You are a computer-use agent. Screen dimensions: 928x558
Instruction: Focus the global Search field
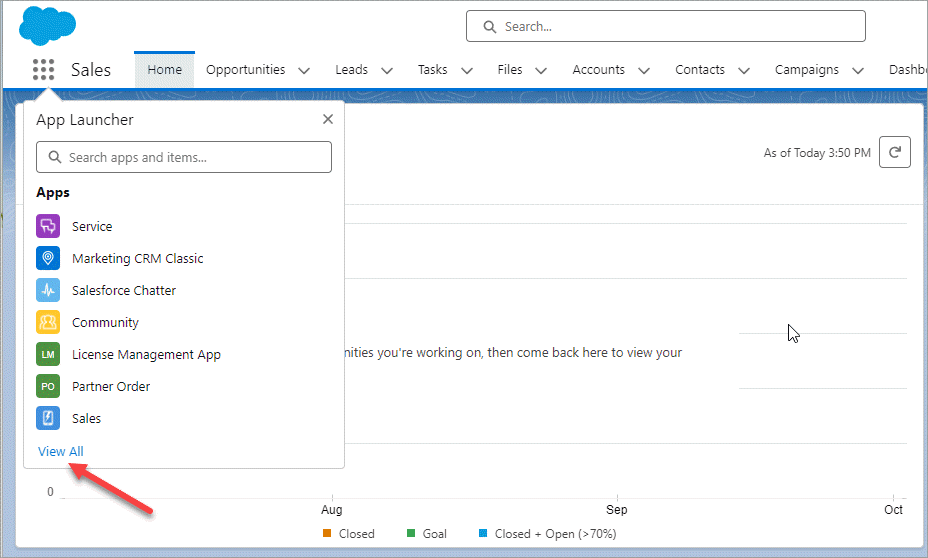666,26
